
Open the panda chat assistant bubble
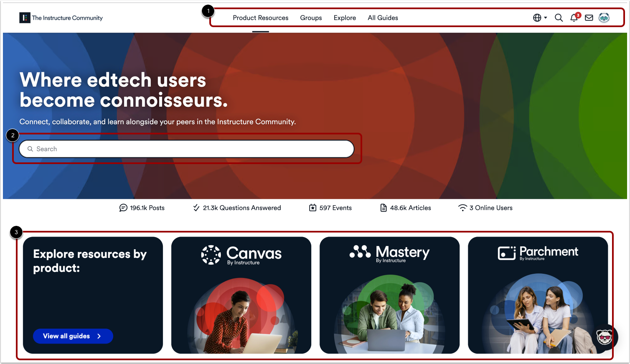(604, 336)
